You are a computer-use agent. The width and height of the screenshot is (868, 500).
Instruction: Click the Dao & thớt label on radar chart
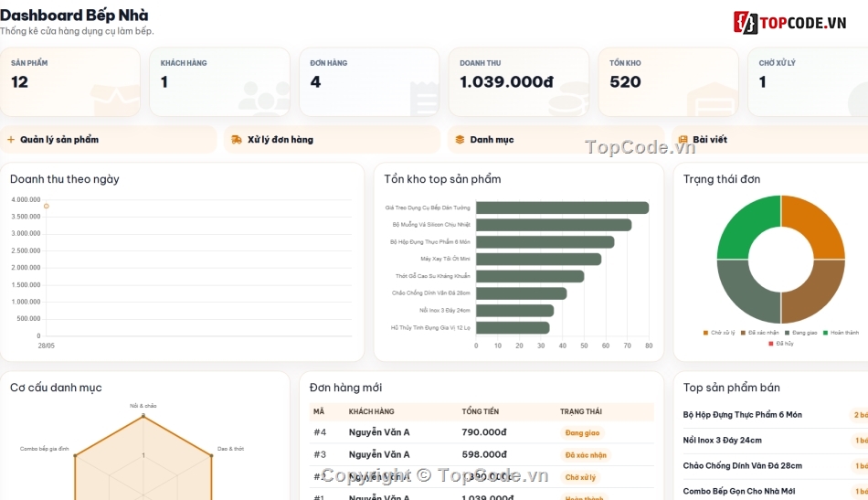(230, 449)
